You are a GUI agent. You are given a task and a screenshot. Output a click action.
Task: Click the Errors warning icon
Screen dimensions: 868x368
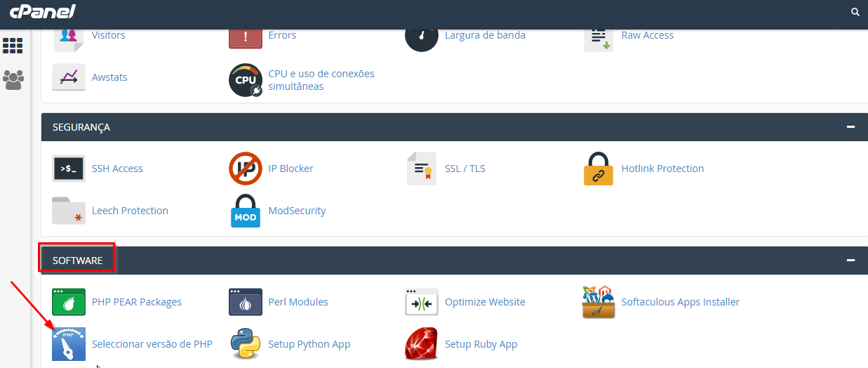point(246,38)
